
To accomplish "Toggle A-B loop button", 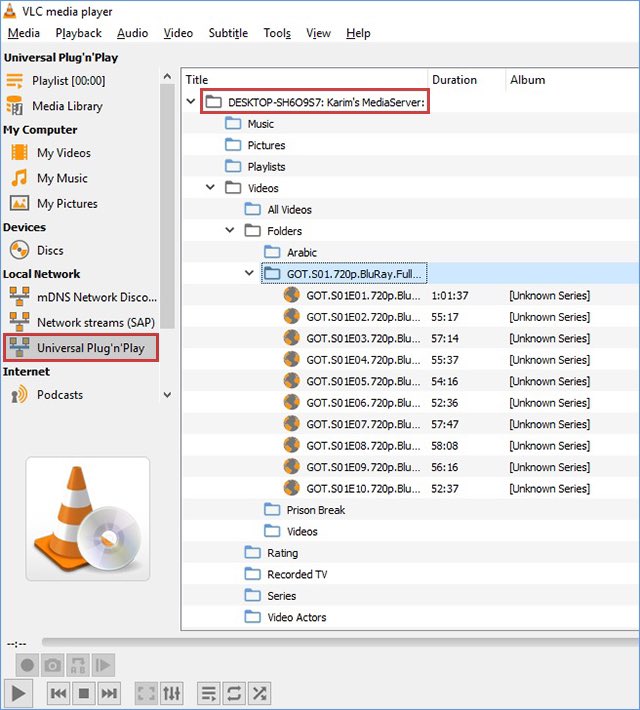I will coord(78,665).
